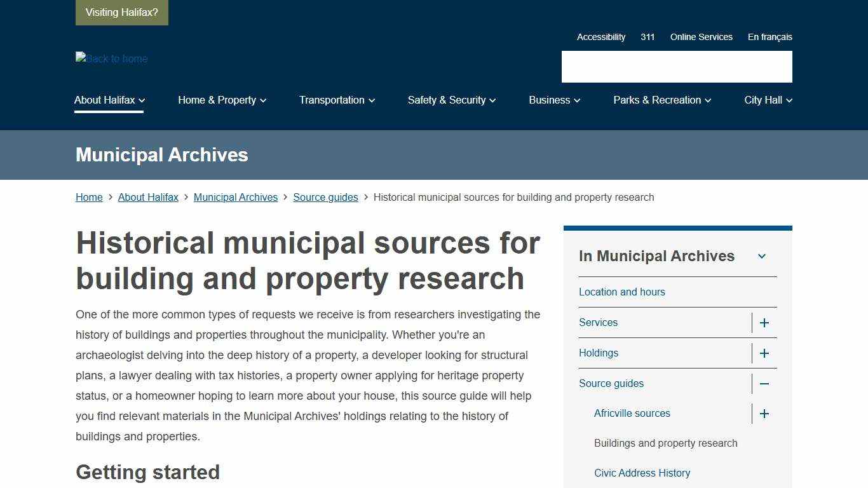Switch language using En français
This screenshot has height=488, width=868.
tap(770, 37)
